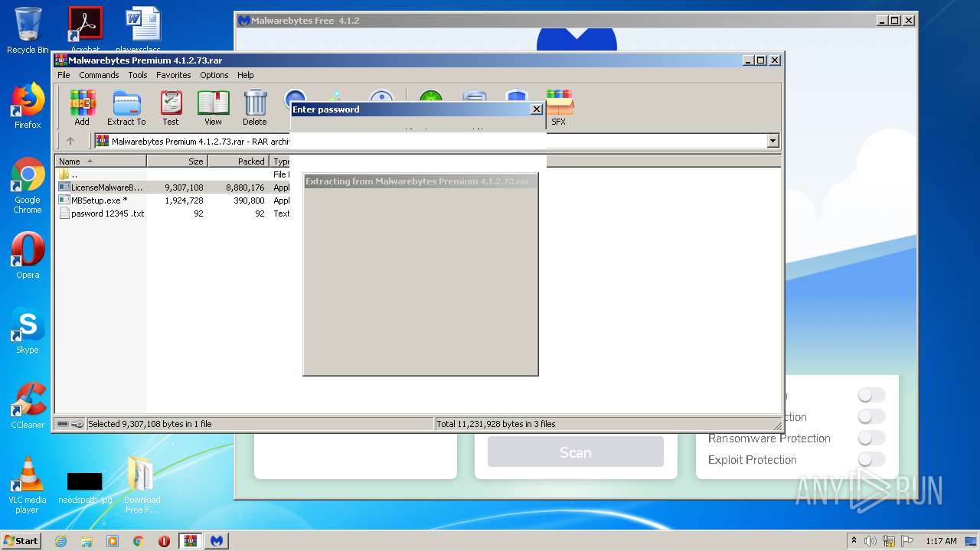Click the volume tray icon
Viewport: 980px width, 551px height.
pos(871,541)
